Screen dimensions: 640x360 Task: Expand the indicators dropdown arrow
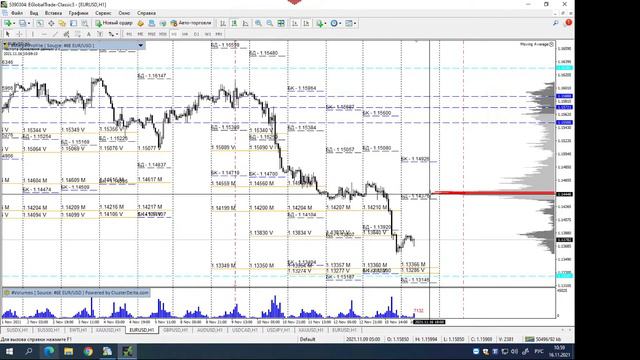tap(325, 23)
